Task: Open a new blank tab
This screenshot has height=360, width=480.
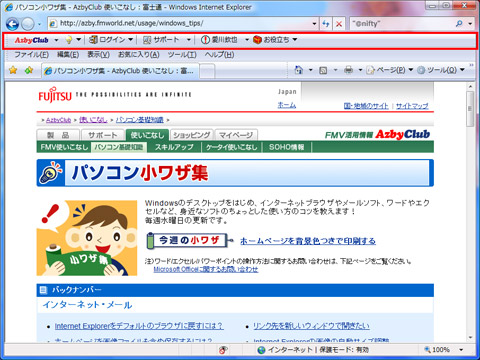Action: tap(207, 71)
